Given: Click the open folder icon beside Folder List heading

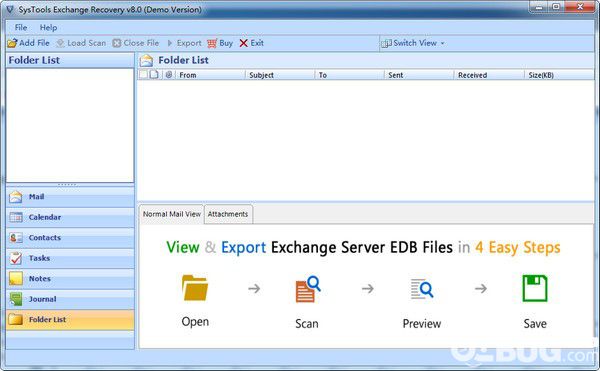Looking at the screenshot, I should click(x=146, y=60).
